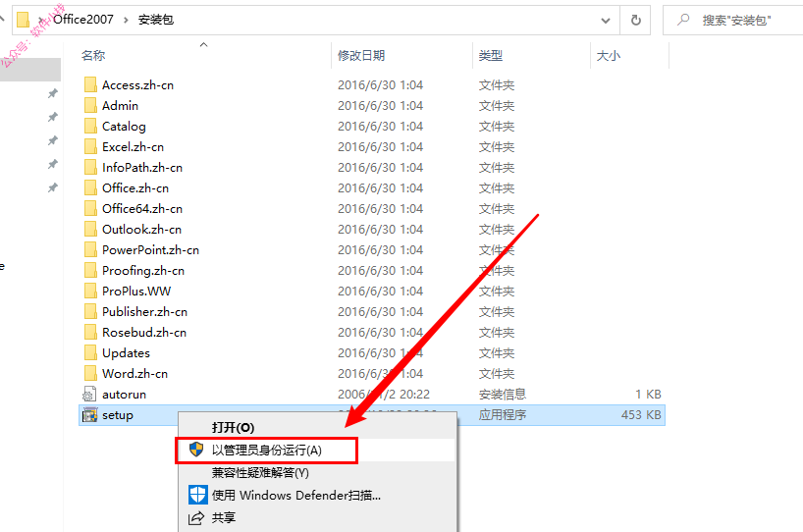The image size is (803, 532).
Task: Choose 打开(O) from the context menu
Action: tap(233, 428)
